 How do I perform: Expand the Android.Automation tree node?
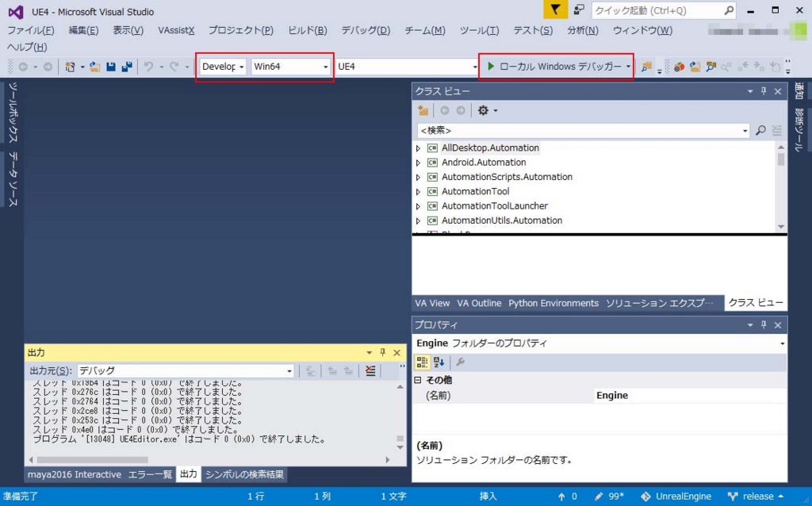[419, 163]
